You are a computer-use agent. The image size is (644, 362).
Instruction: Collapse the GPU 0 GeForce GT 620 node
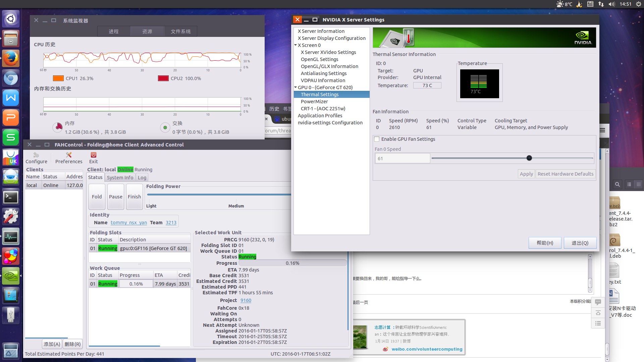(296, 87)
